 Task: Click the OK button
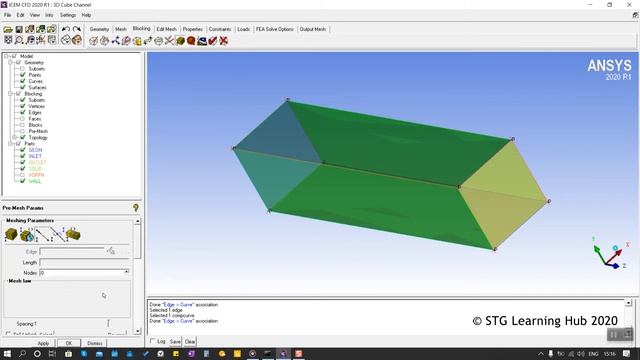[x=69, y=343]
